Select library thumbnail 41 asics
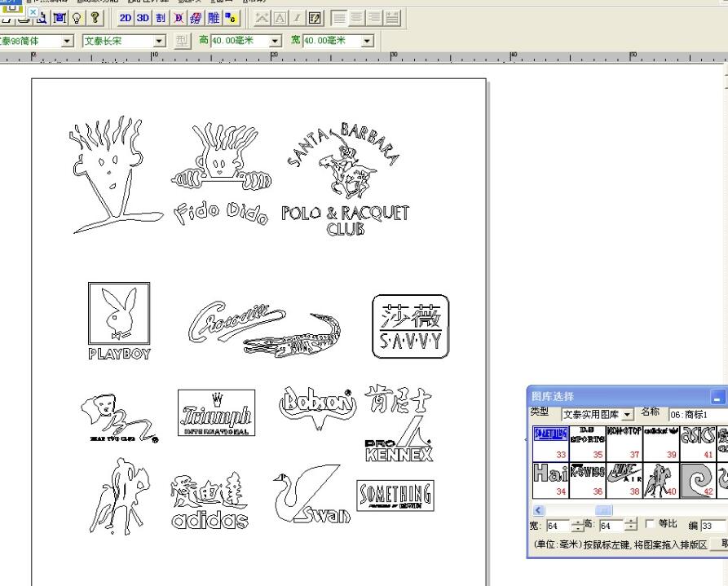728x586 pixels. tap(698, 443)
